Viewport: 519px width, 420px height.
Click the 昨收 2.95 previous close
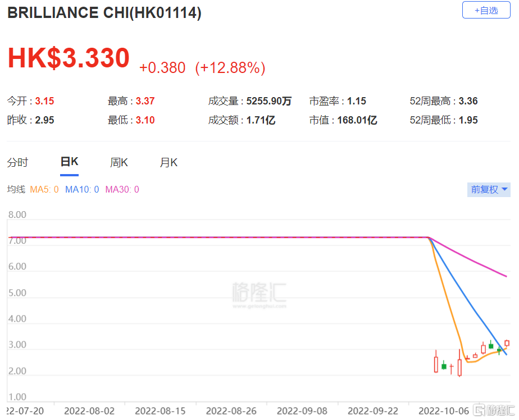click(x=30, y=120)
